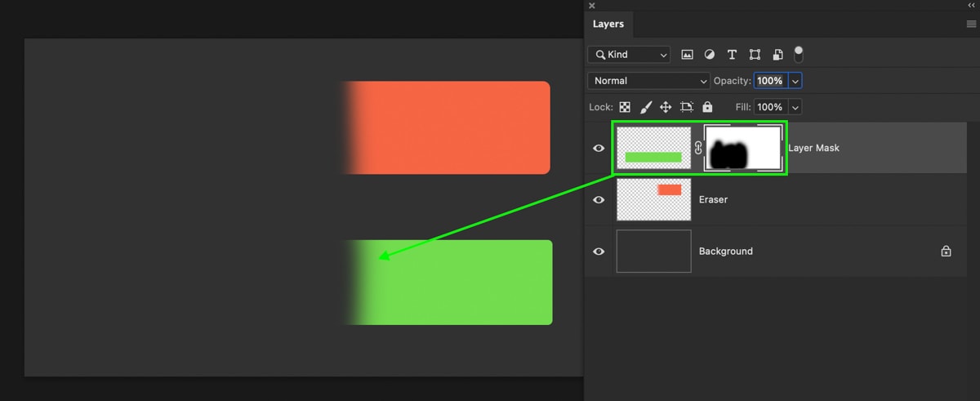The width and height of the screenshot is (980, 401).
Task: Lock artboard nesting icon
Action: 687,107
